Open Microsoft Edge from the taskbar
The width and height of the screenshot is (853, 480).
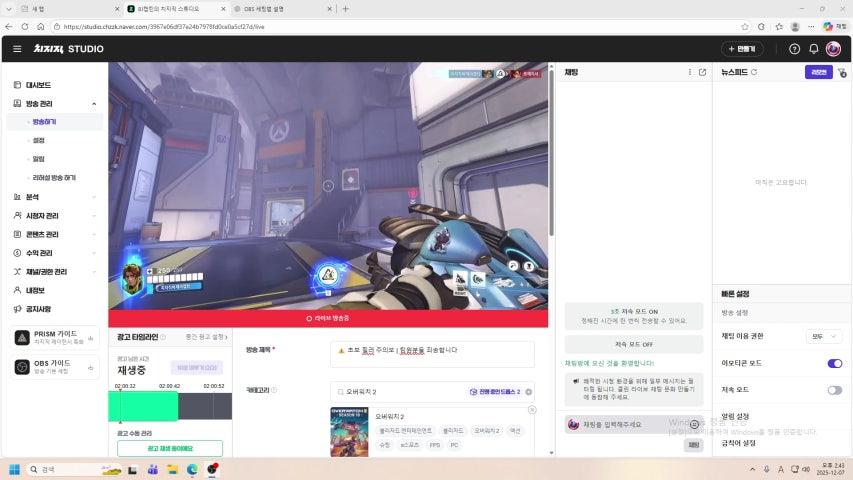coord(192,470)
